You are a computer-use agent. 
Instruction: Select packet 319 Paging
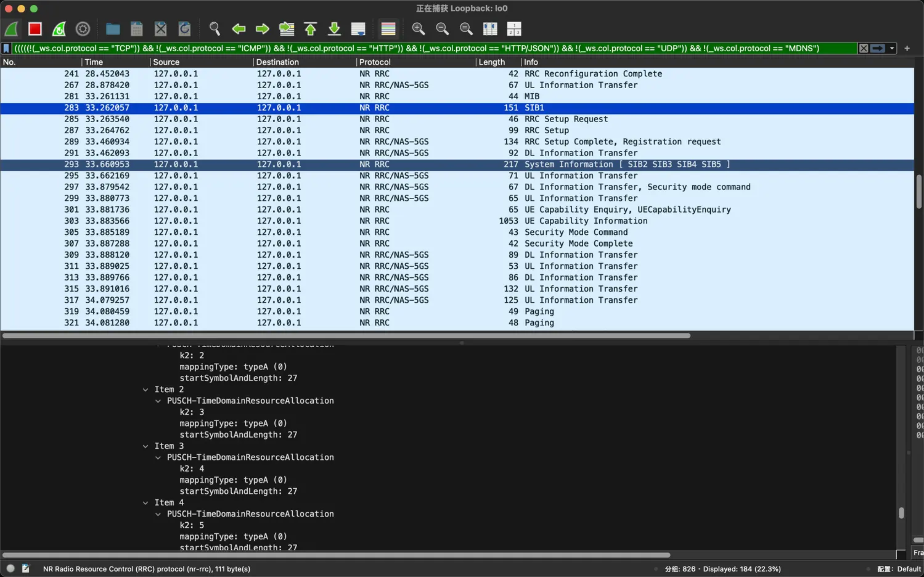point(457,311)
